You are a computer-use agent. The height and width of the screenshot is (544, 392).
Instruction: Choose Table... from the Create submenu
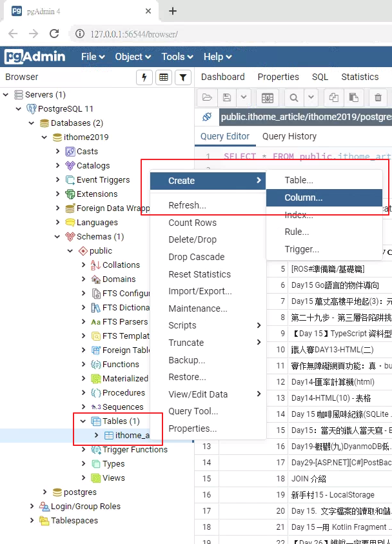324,181
